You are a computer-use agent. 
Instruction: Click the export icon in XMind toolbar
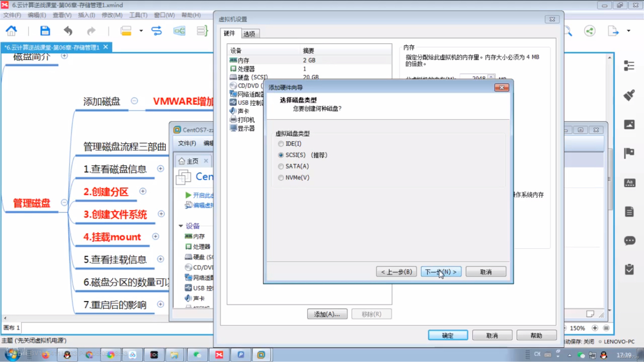[x=613, y=31]
